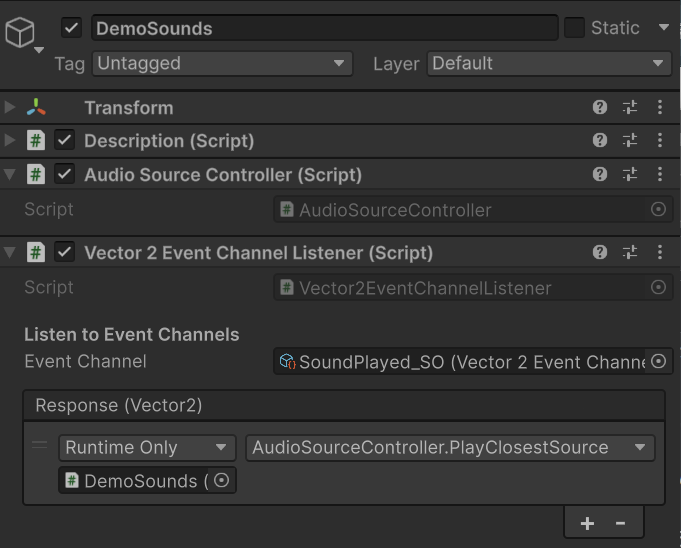Click the Audio Source Controller script icon
This screenshot has width=681, height=548.
pos(36,175)
